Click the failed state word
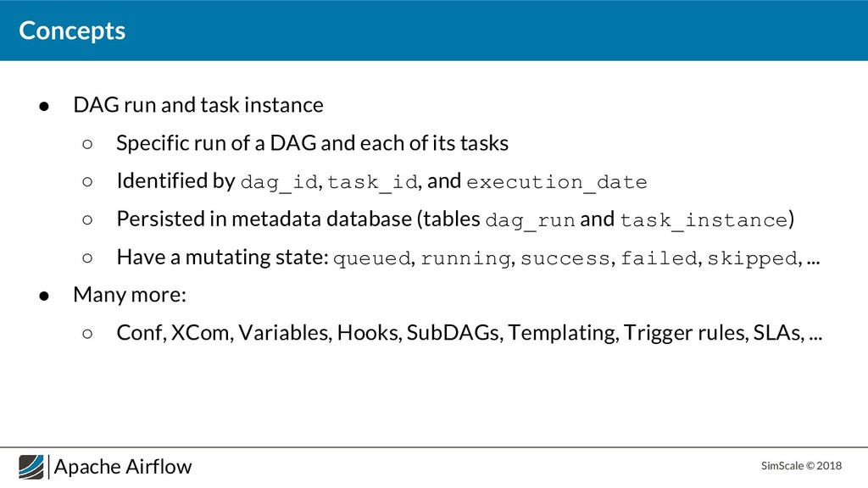 tap(659, 258)
